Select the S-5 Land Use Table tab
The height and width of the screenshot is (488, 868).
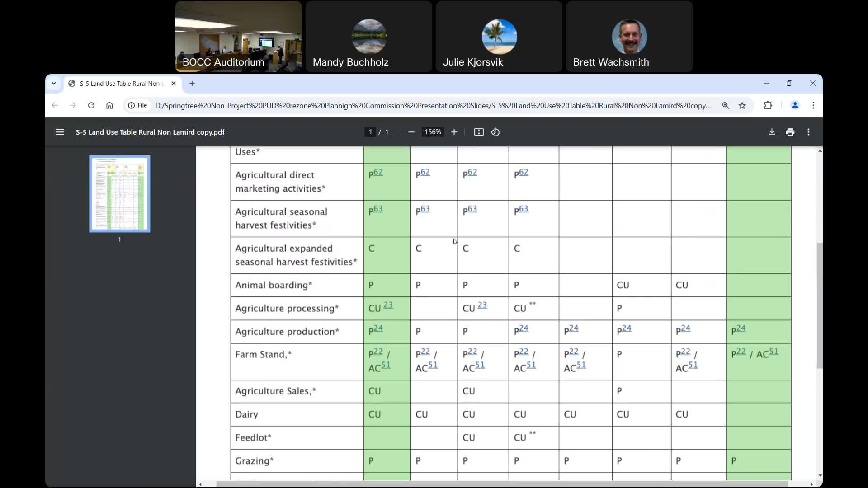122,84
